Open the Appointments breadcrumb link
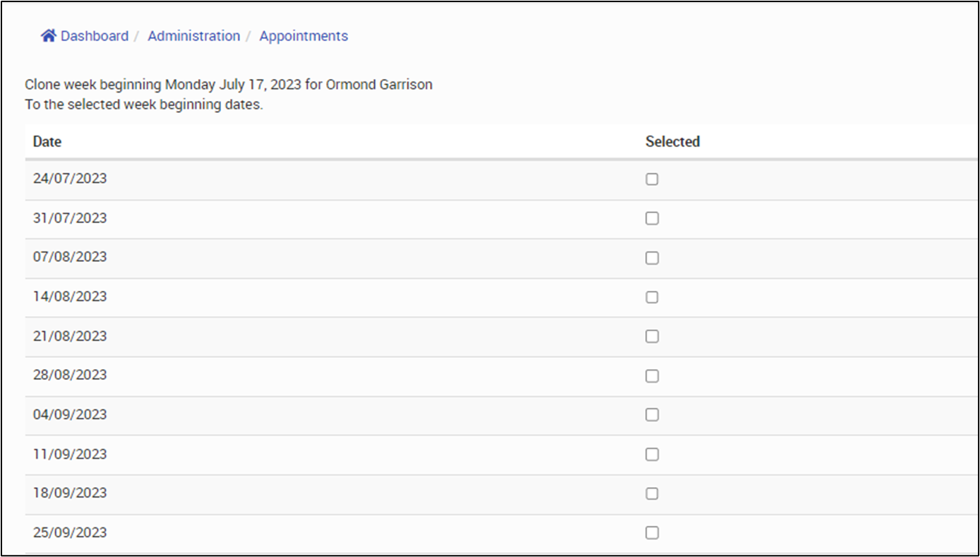This screenshot has height=557, width=980. click(x=304, y=36)
